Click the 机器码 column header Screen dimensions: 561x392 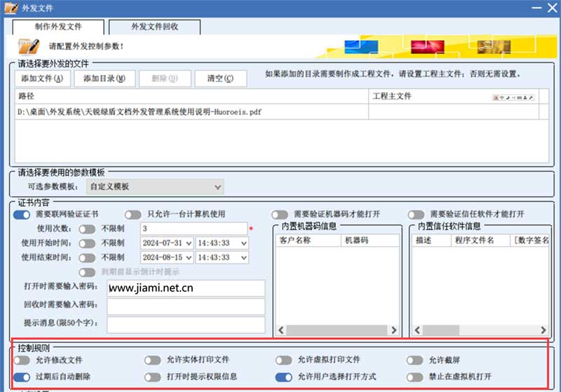(370, 241)
